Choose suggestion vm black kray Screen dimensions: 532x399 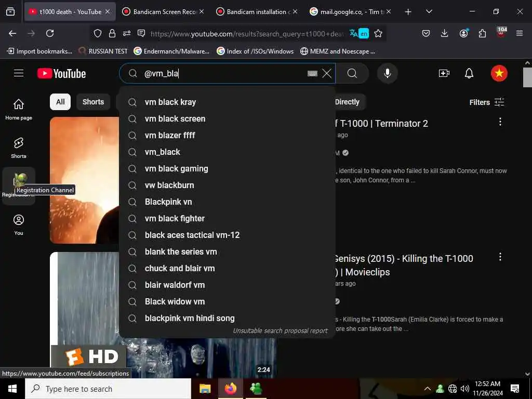coord(228,102)
